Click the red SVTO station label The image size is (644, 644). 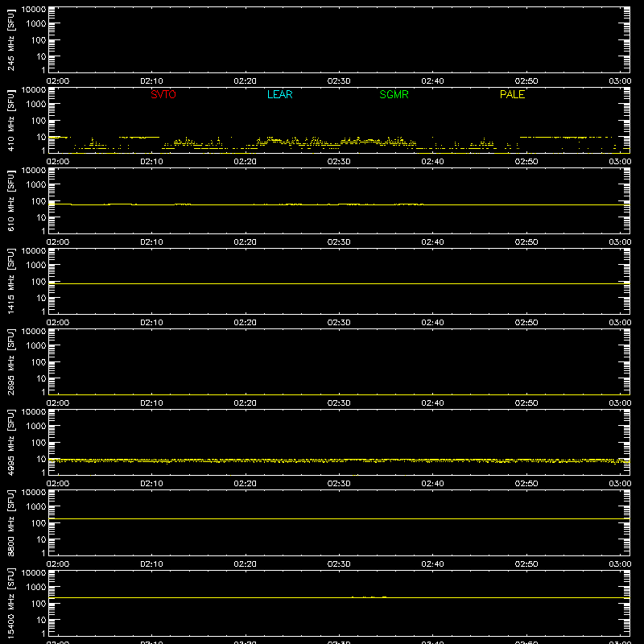click(163, 94)
